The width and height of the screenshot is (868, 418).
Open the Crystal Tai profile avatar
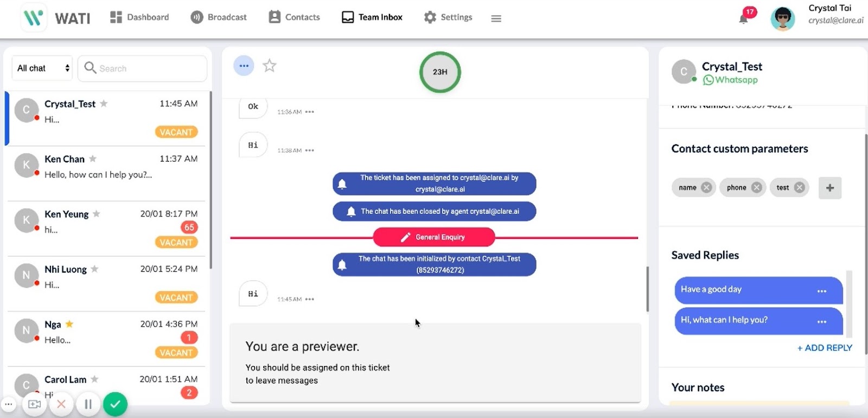pyautogui.click(x=783, y=18)
